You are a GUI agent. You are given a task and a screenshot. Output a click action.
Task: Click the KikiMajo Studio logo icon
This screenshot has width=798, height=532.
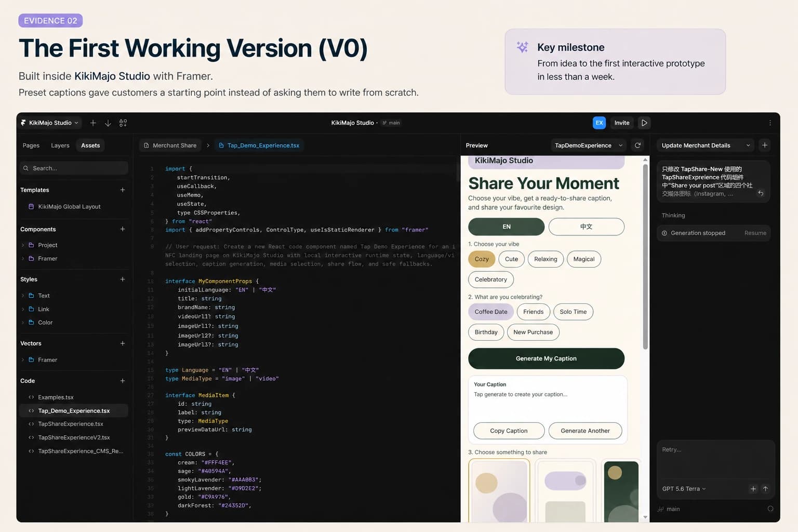point(23,123)
